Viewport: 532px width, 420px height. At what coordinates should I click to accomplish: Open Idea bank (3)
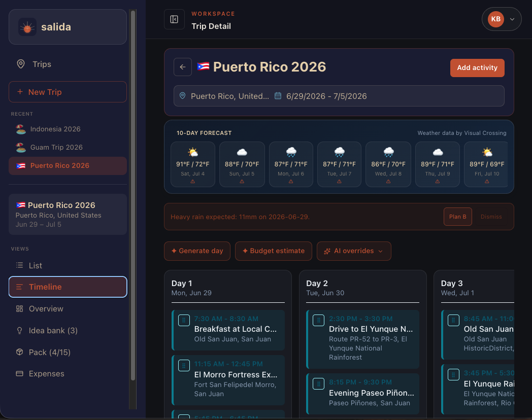pos(68,331)
